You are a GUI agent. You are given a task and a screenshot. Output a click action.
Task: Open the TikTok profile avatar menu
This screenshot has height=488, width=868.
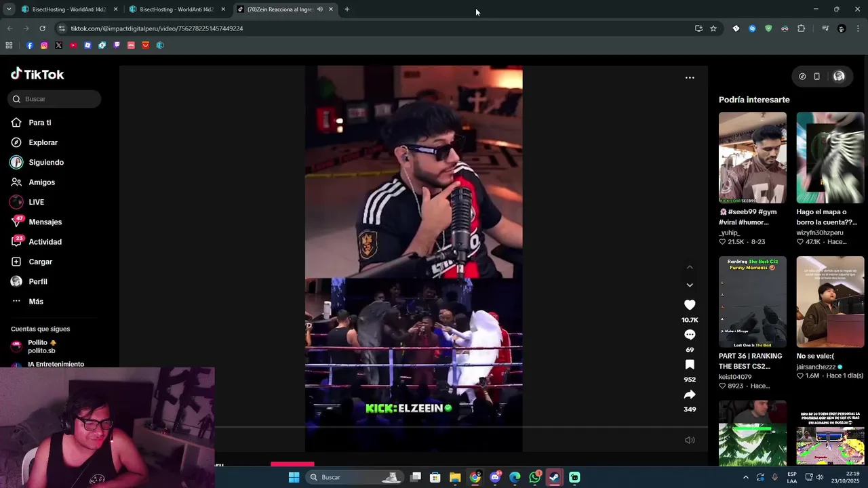839,77
